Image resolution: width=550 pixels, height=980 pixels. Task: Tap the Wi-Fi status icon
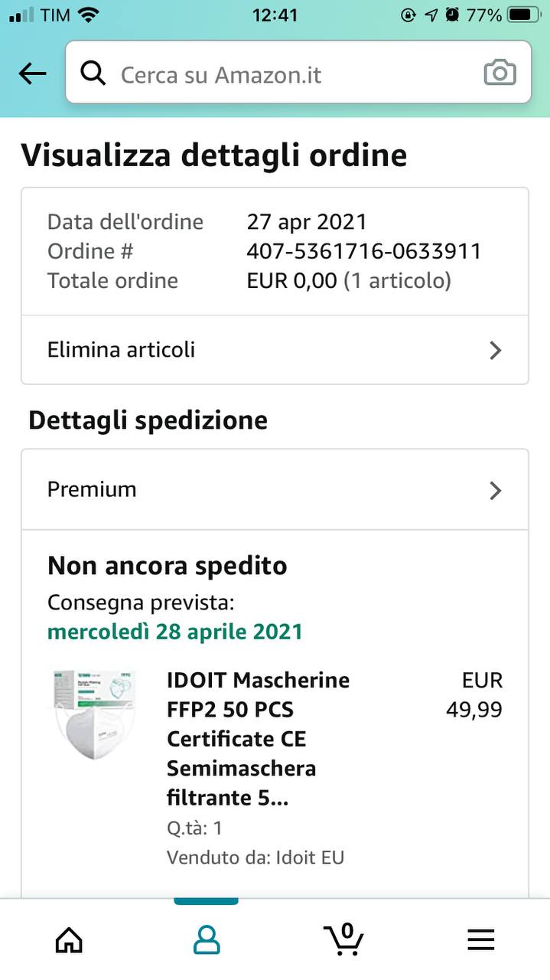point(89,15)
